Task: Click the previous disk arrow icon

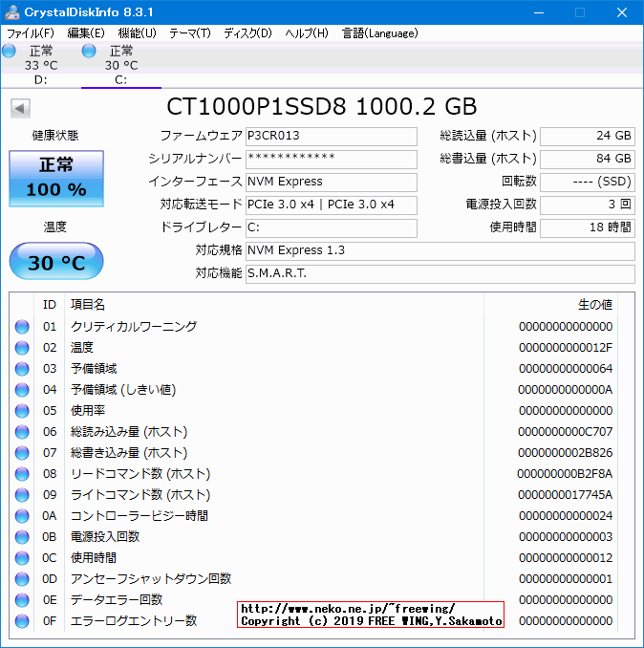Action: pos(20,109)
